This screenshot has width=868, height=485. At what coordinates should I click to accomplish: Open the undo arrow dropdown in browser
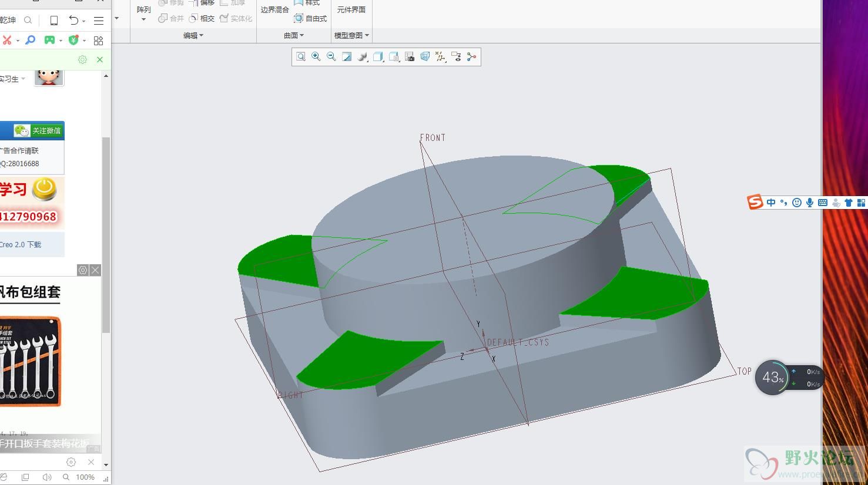(84, 21)
